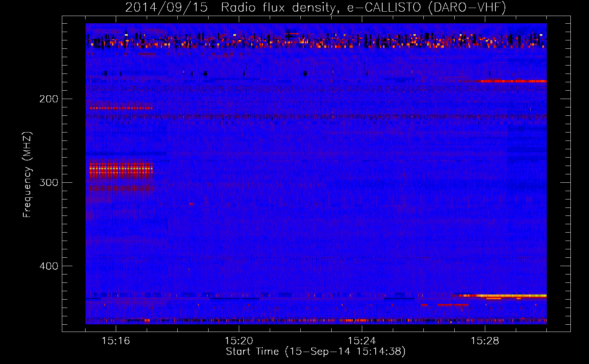Click the "Frequency (MHZ)" y-axis label

[x=27, y=175]
